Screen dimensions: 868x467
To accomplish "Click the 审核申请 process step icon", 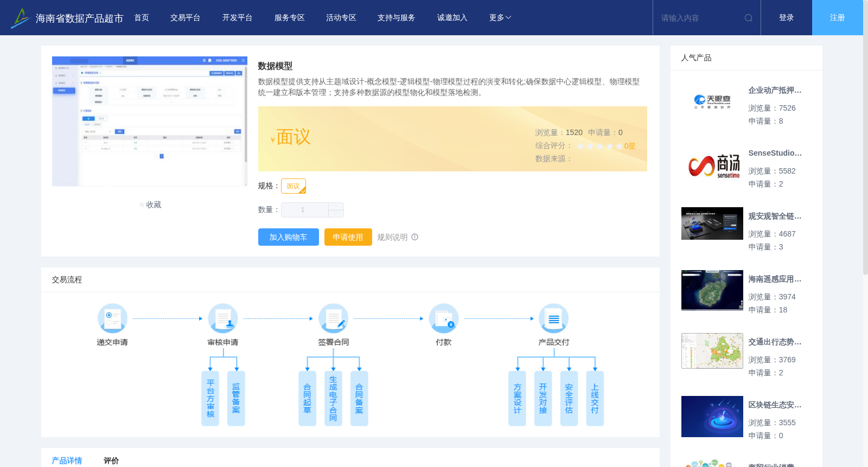I will coord(223,318).
